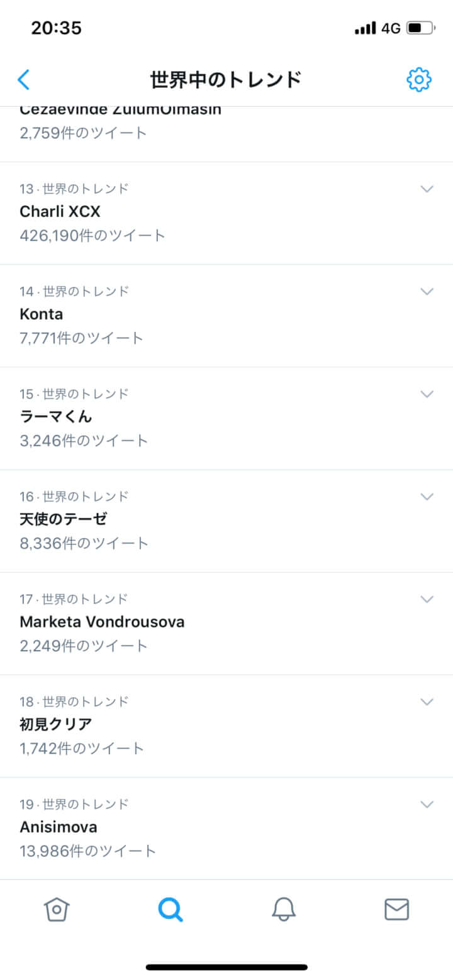Open the Marketa Vondrousova trend
The image size is (453, 980).
tap(102, 622)
